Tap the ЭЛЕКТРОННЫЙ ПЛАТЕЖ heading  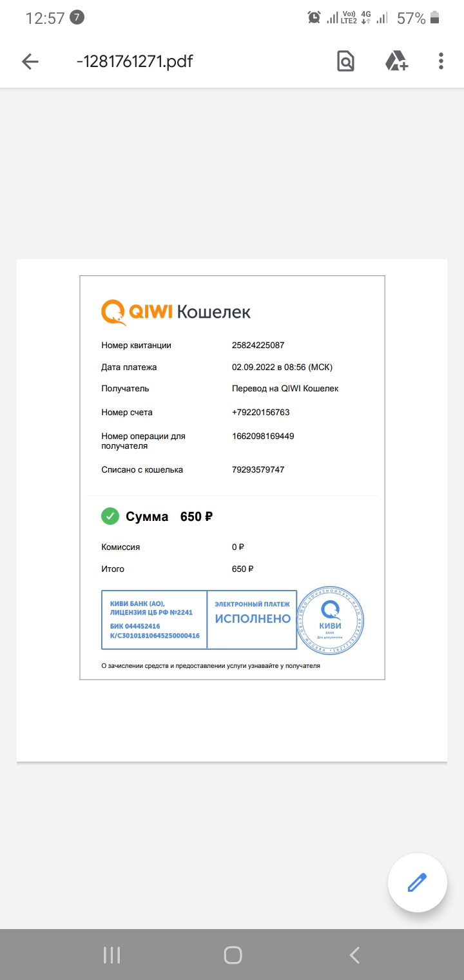click(252, 605)
